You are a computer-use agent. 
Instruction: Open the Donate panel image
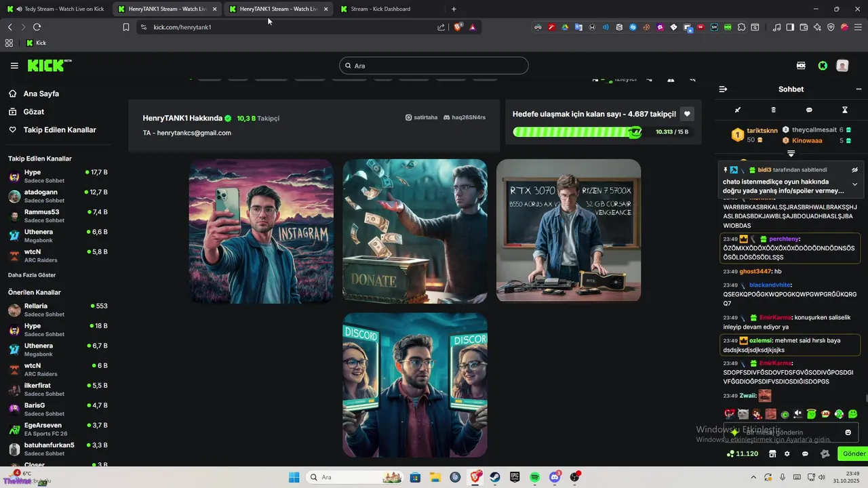tap(415, 231)
